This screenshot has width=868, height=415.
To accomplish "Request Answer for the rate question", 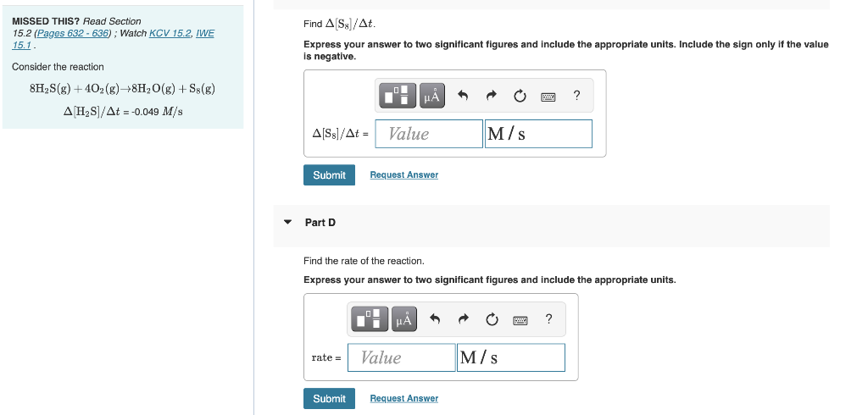I will point(404,398).
